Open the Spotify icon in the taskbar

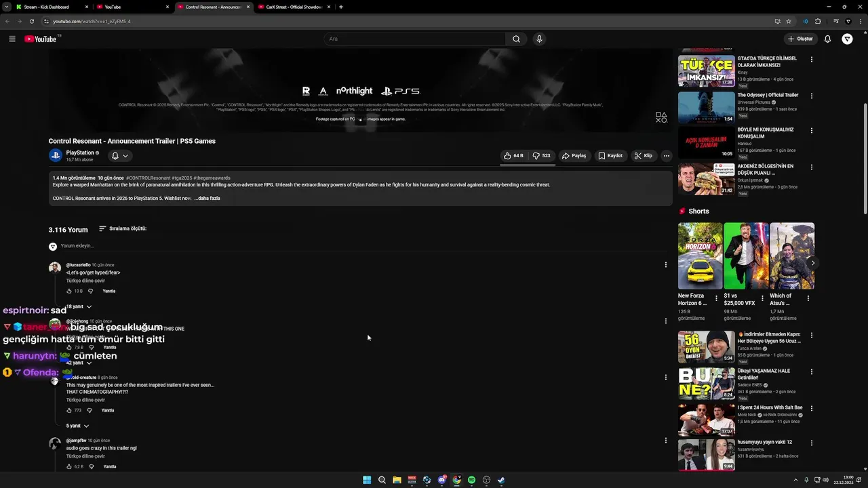[x=471, y=480]
